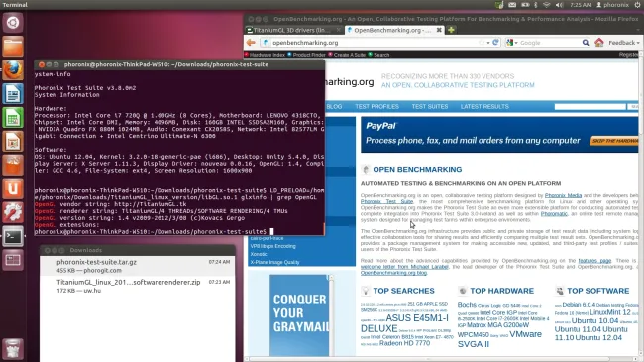The height and width of the screenshot is (362, 644).
Task: Reload the page in Firefox
Action: click(x=495, y=43)
